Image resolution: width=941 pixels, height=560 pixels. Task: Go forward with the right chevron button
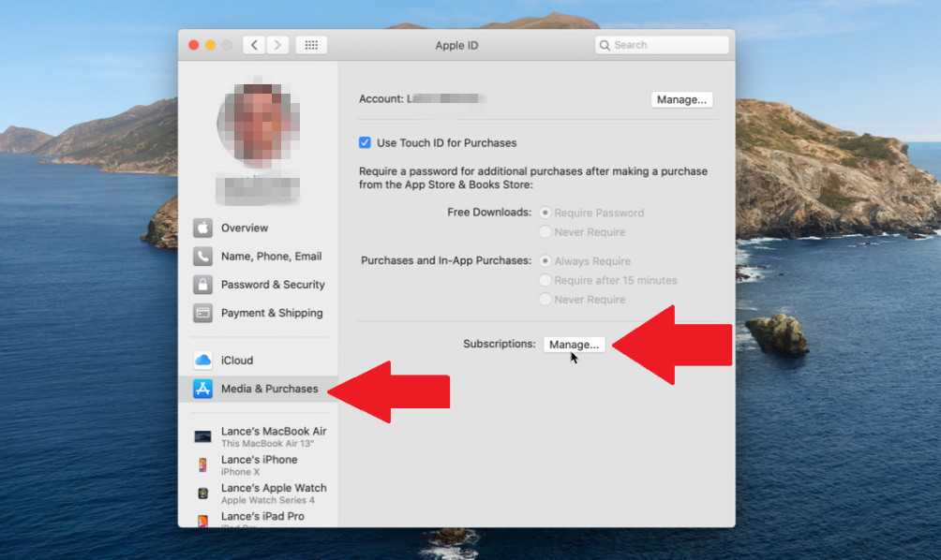point(277,45)
